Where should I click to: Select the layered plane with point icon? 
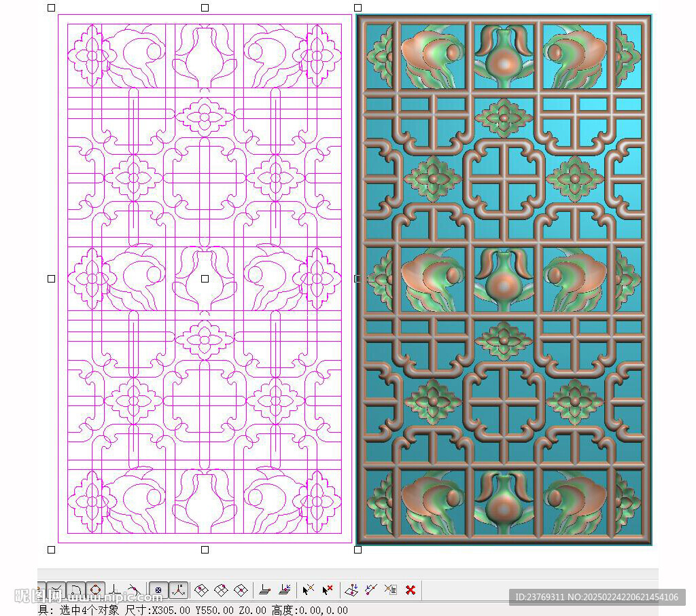point(265,590)
